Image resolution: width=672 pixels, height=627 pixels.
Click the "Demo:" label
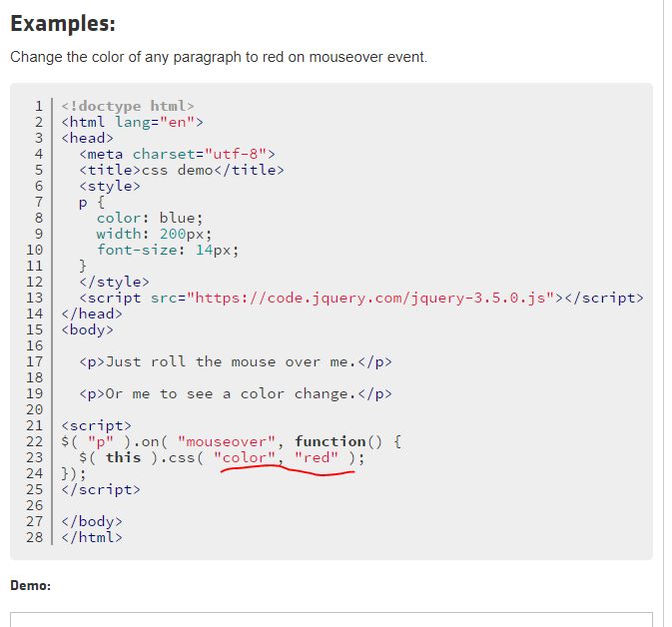click(30, 585)
